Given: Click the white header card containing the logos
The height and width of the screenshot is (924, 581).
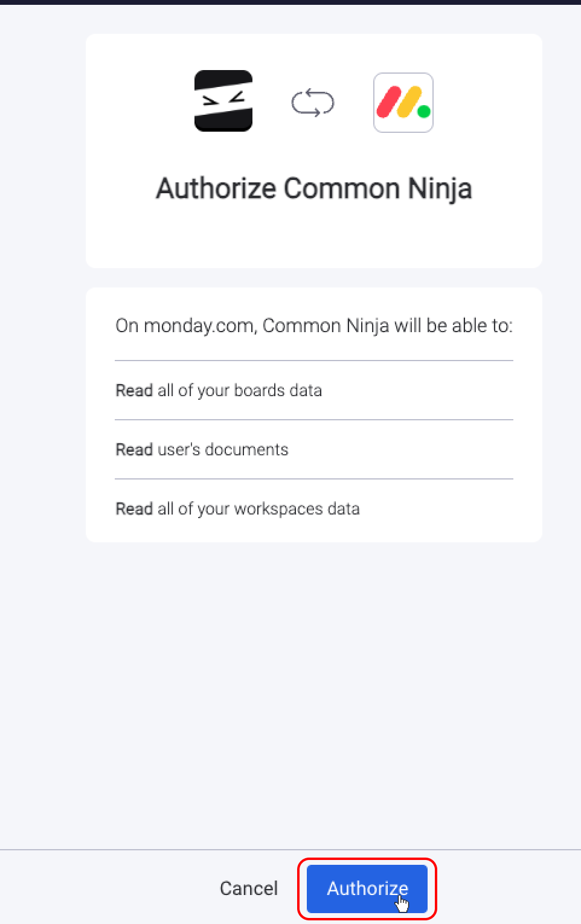Looking at the screenshot, I should coord(314,151).
